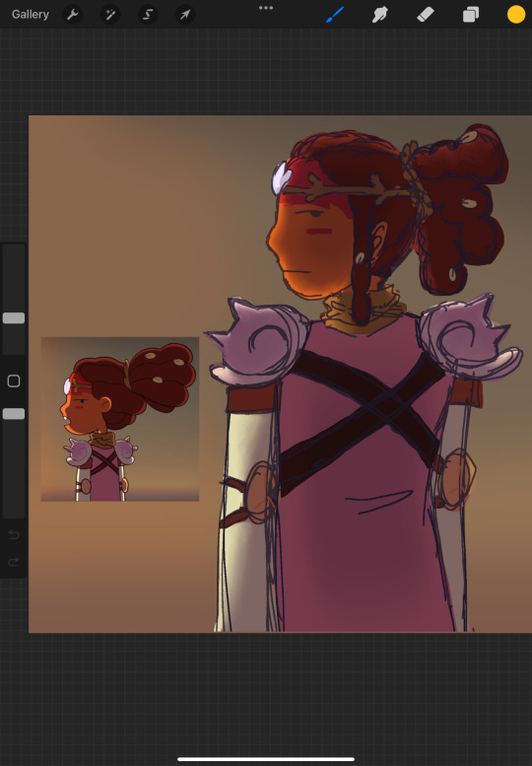This screenshot has height=766, width=532.
Task: Select the Brush tool
Action: (335, 15)
